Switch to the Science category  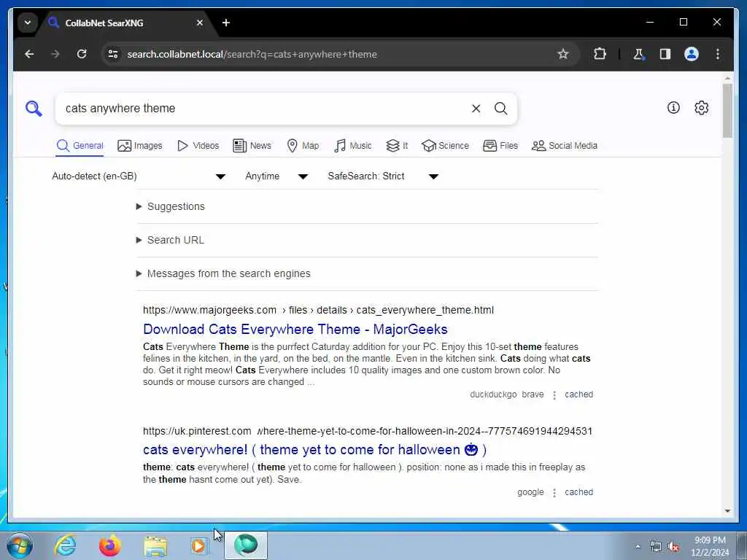click(x=446, y=146)
